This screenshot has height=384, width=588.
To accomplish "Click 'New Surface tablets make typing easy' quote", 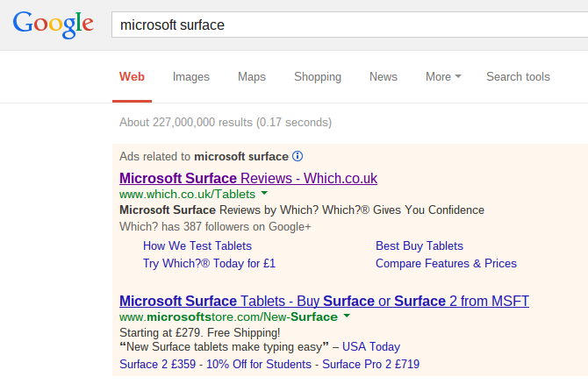I will 224,347.
